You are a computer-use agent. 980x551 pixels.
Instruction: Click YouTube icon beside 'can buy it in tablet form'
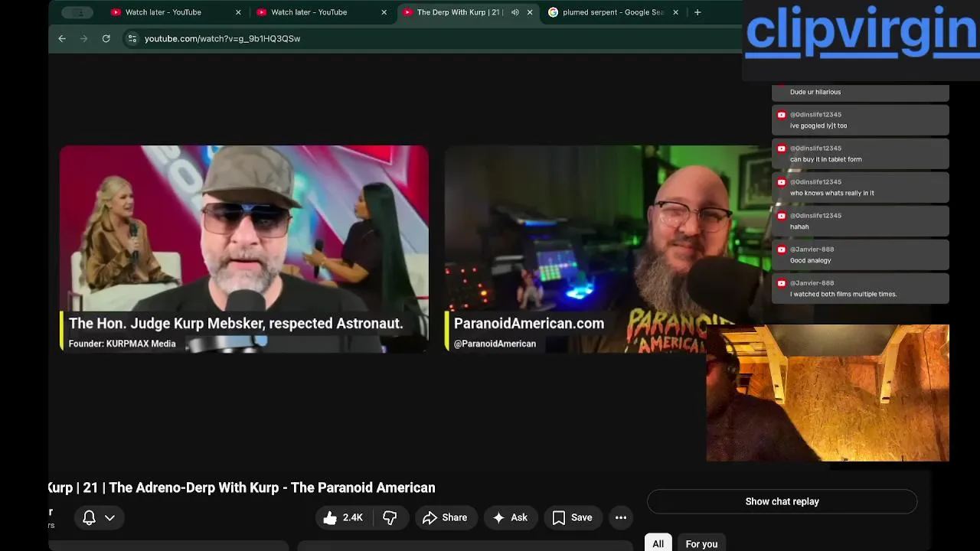781,148
